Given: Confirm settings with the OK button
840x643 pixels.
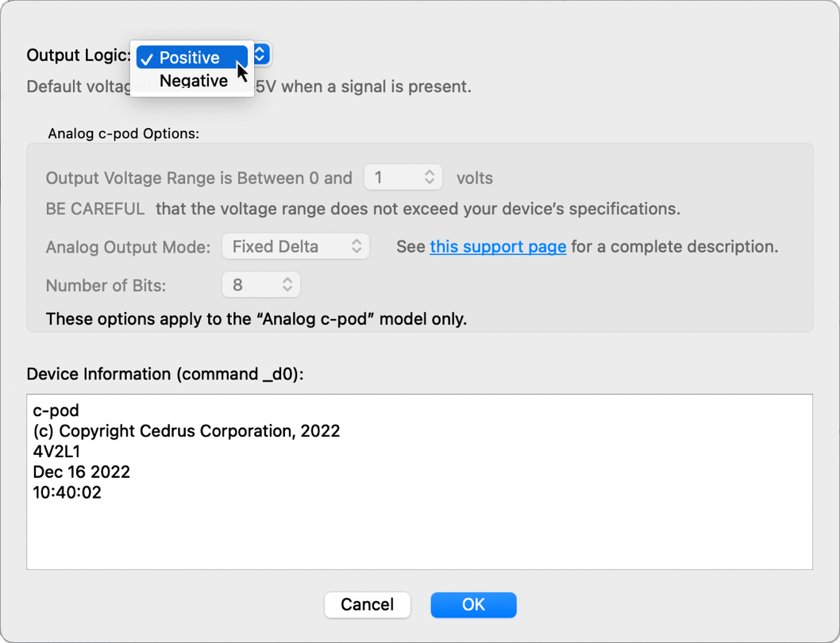Looking at the screenshot, I should coord(473,605).
